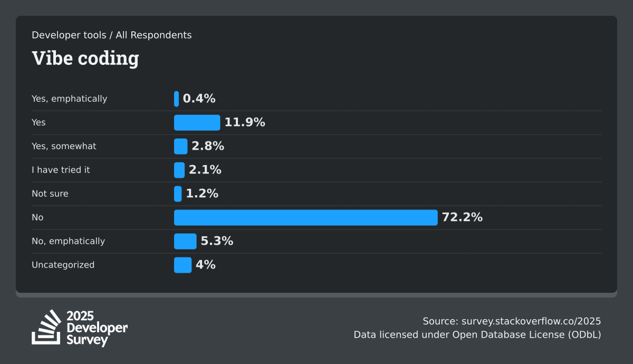Select the "Yes, somewhat" bar
The image size is (633, 364).
180,146
